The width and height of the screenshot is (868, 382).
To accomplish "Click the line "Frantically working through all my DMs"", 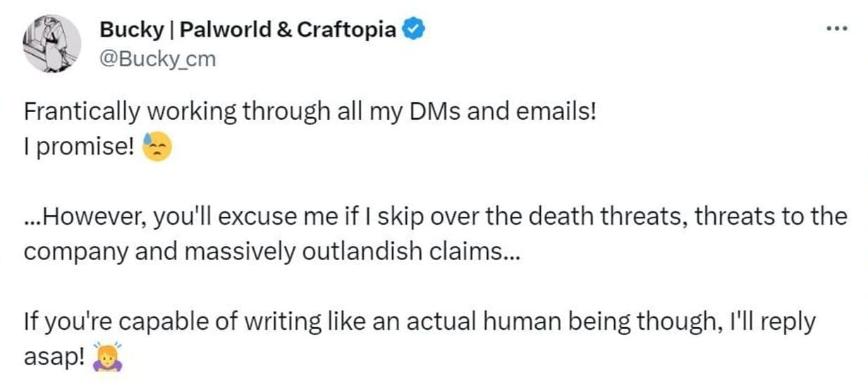I will tap(240, 112).
